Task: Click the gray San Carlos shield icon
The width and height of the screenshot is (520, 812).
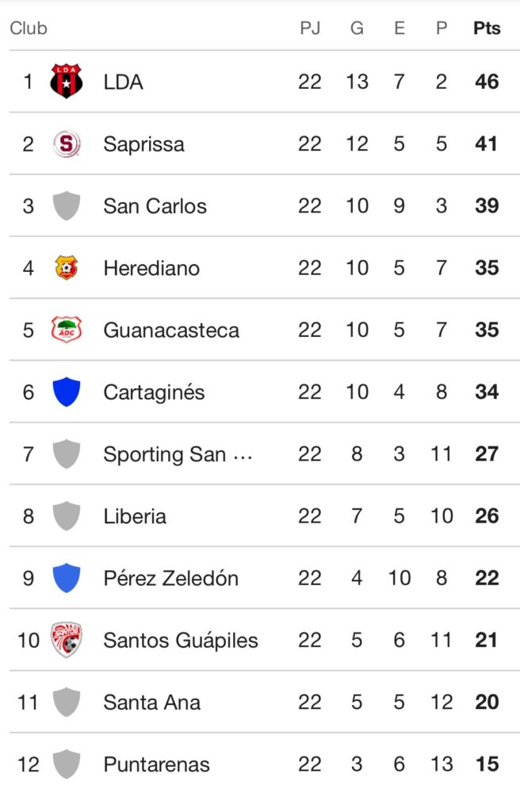Action: [66, 206]
